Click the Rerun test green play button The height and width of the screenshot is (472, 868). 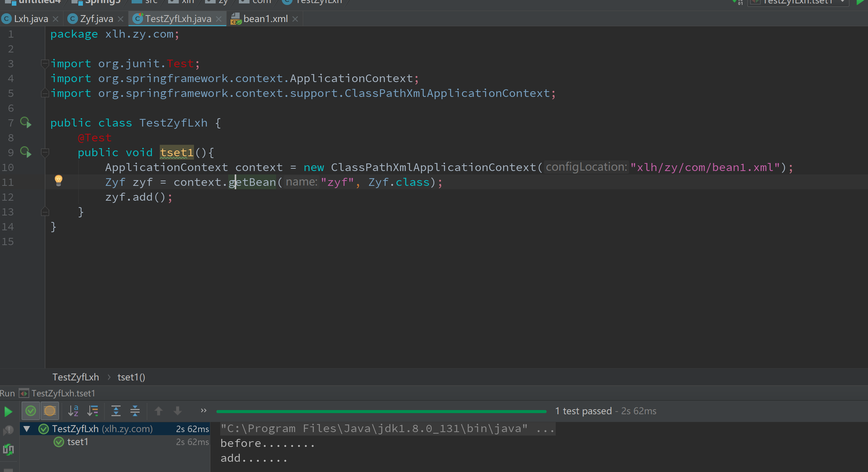[8, 412]
